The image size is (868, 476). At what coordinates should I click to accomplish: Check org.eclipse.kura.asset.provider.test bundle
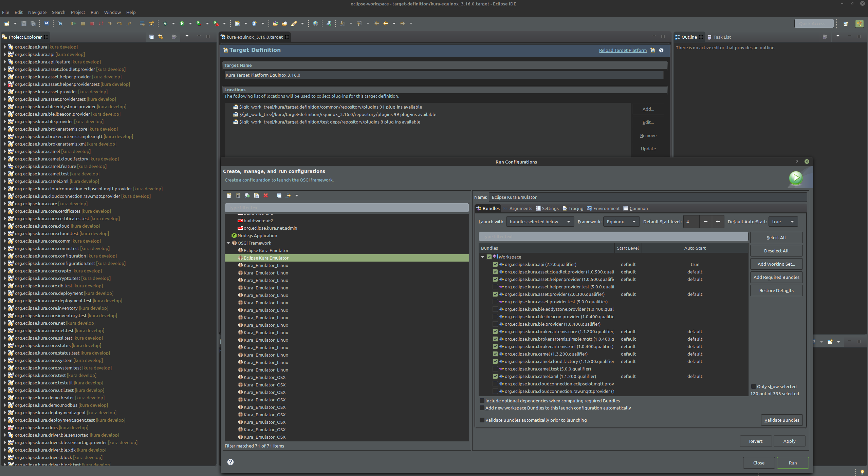click(x=495, y=302)
